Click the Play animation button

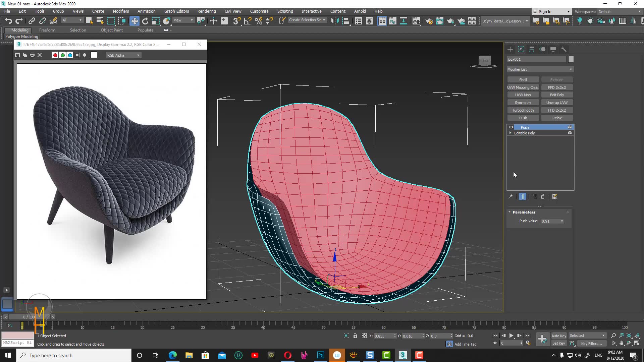point(512,336)
